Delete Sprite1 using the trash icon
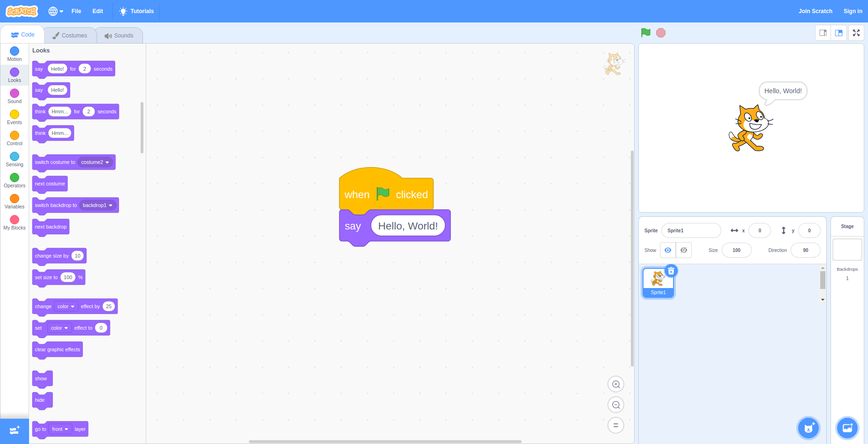The image size is (868, 444). pyautogui.click(x=671, y=271)
